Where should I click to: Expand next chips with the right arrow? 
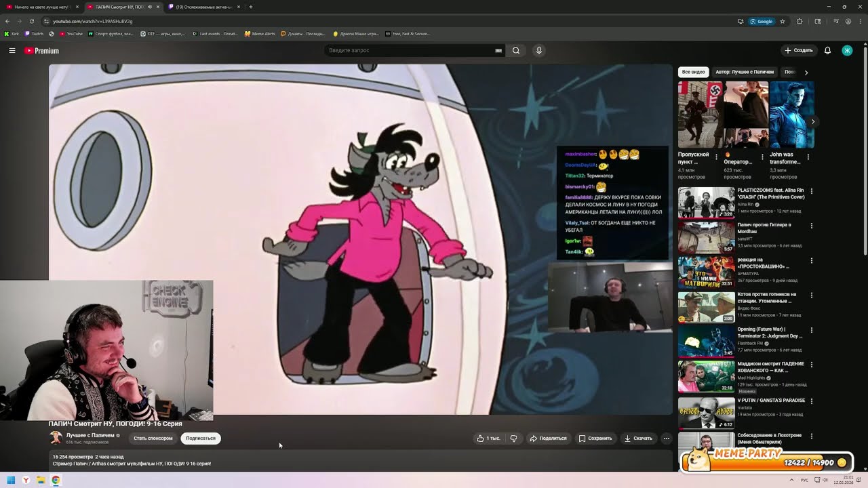click(x=806, y=72)
